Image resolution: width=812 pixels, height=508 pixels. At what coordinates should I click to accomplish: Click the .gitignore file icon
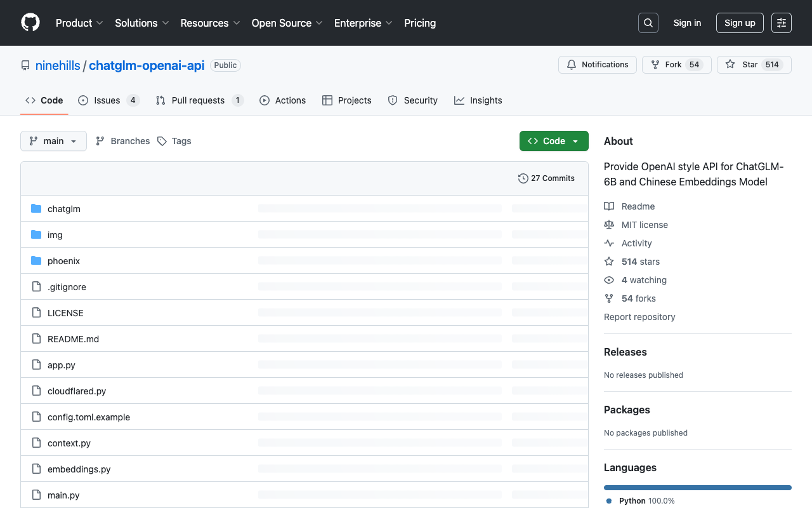click(x=36, y=287)
